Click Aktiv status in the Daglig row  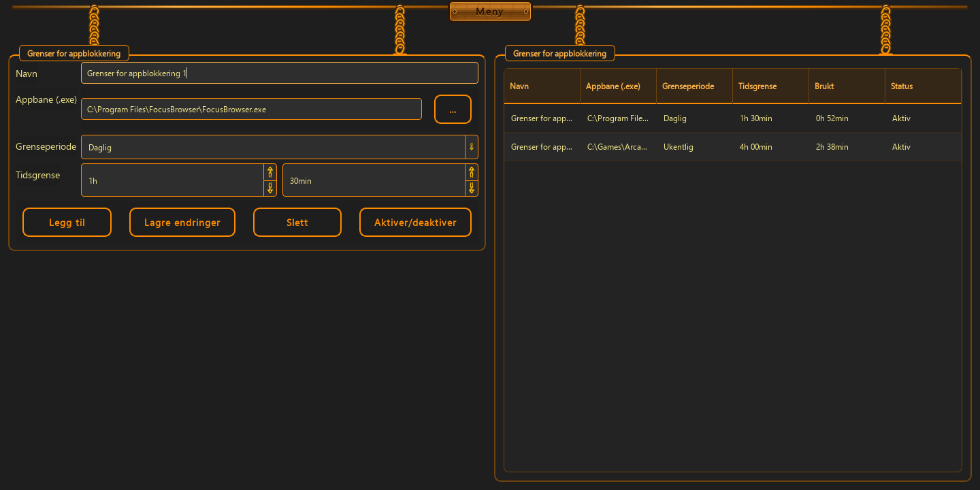point(924,118)
